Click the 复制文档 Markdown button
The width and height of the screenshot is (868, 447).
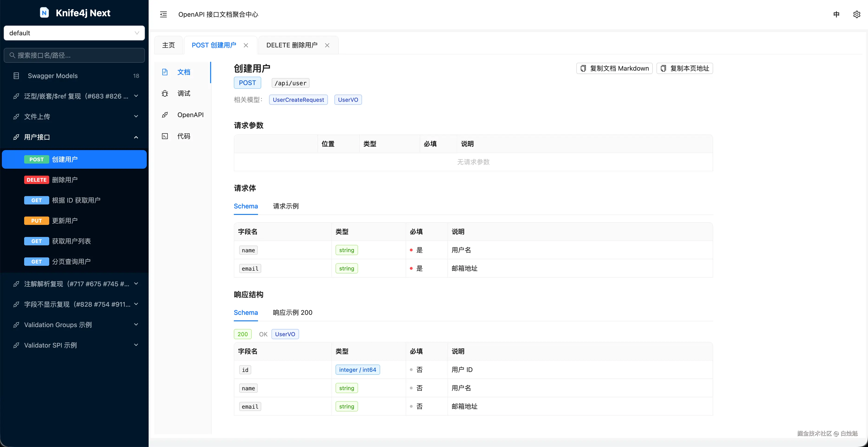click(x=615, y=69)
